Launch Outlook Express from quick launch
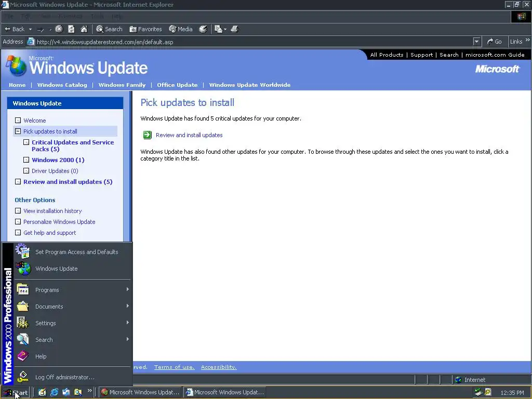The height and width of the screenshot is (399, 532). click(x=66, y=392)
